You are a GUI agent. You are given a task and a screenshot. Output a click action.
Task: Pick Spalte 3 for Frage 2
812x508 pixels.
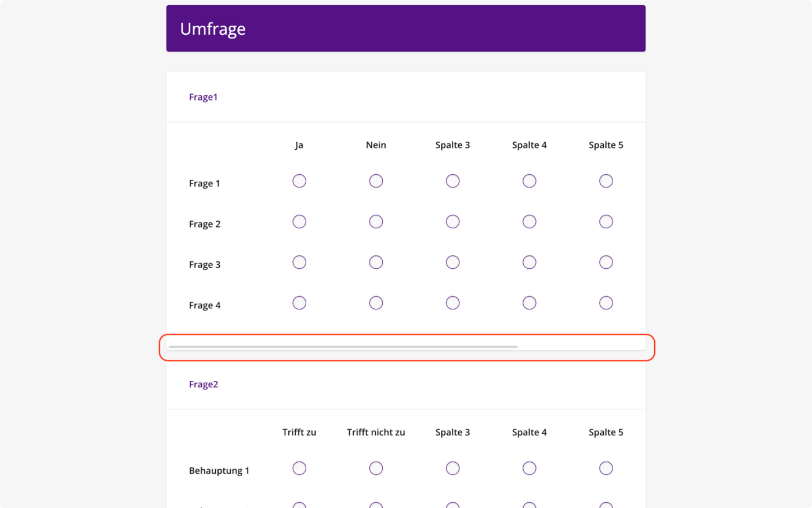click(x=452, y=222)
